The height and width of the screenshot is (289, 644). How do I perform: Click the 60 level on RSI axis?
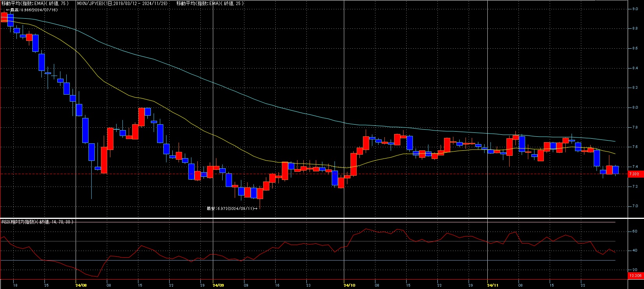(x=635, y=231)
